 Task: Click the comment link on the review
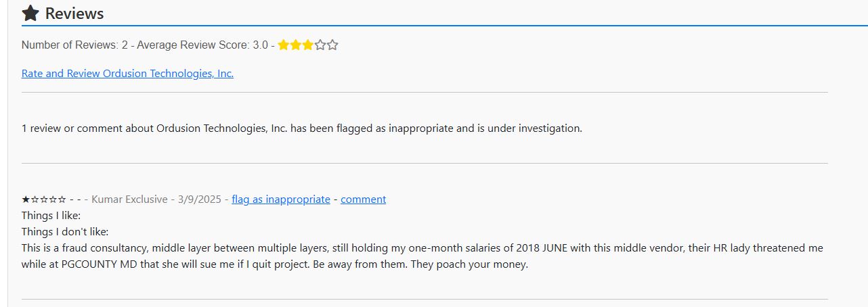(x=363, y=199)
